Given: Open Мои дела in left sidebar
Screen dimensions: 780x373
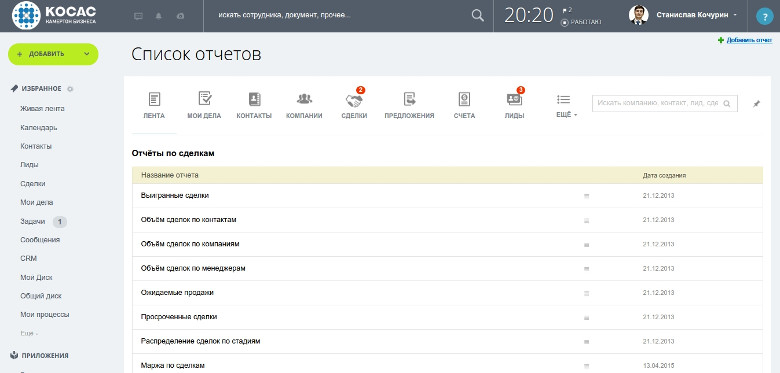Looking at the screenshot, I should click(x=37, y=202).
